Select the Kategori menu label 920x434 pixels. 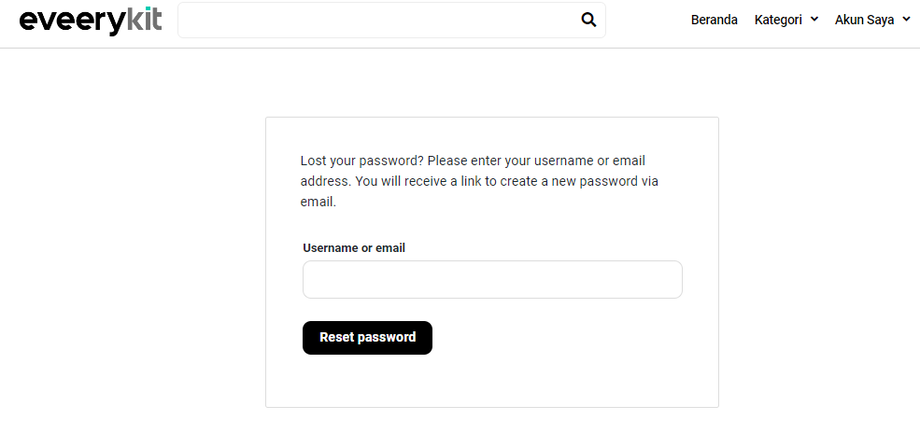[x=778, y=20]
